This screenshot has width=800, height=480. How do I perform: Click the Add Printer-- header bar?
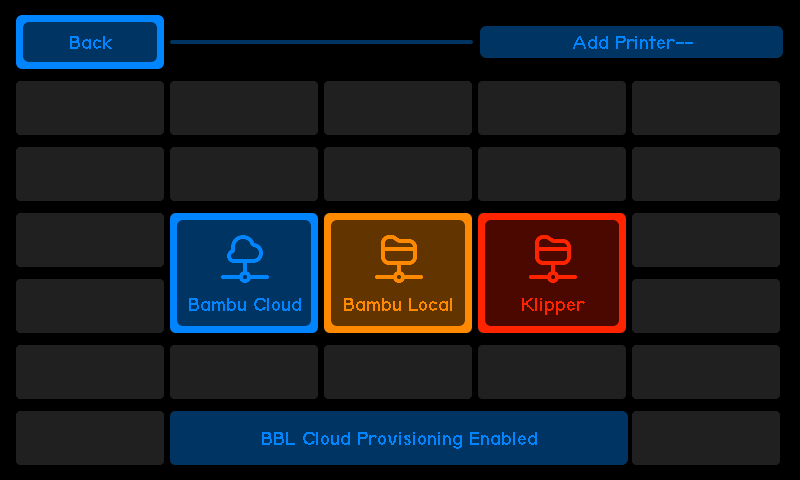(631, 42)
